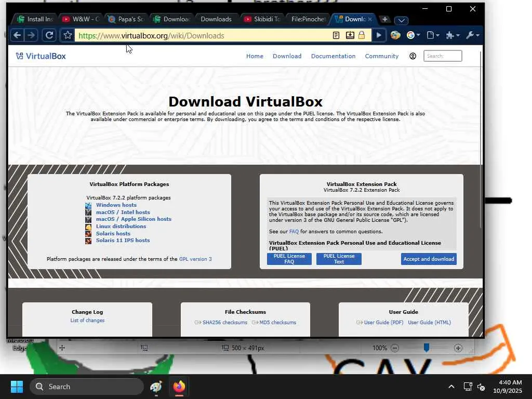This screenshot has height=399, width=532.
Task: Go back with the browser Back arrow
Action: pyautogui.click(x=17, y=35)
